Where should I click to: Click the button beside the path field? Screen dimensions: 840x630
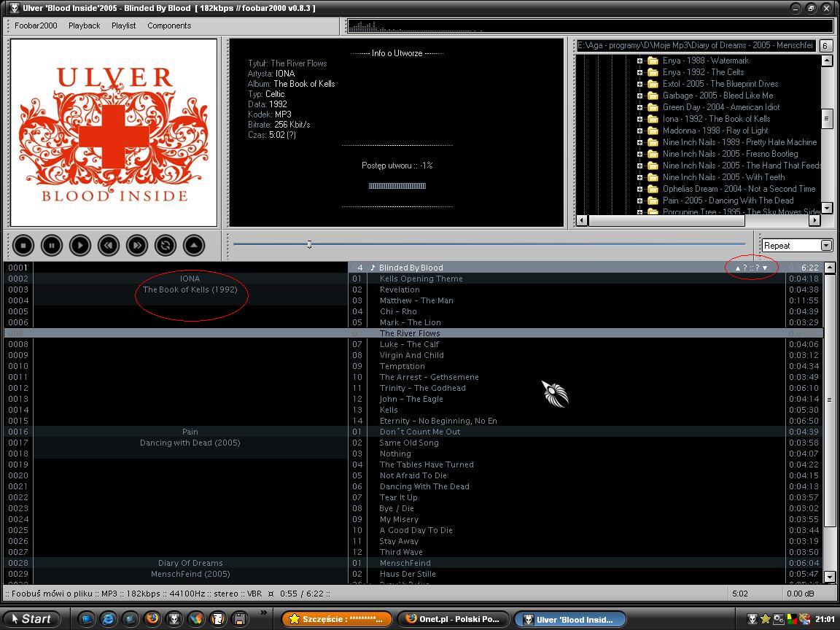click(825, 46)
